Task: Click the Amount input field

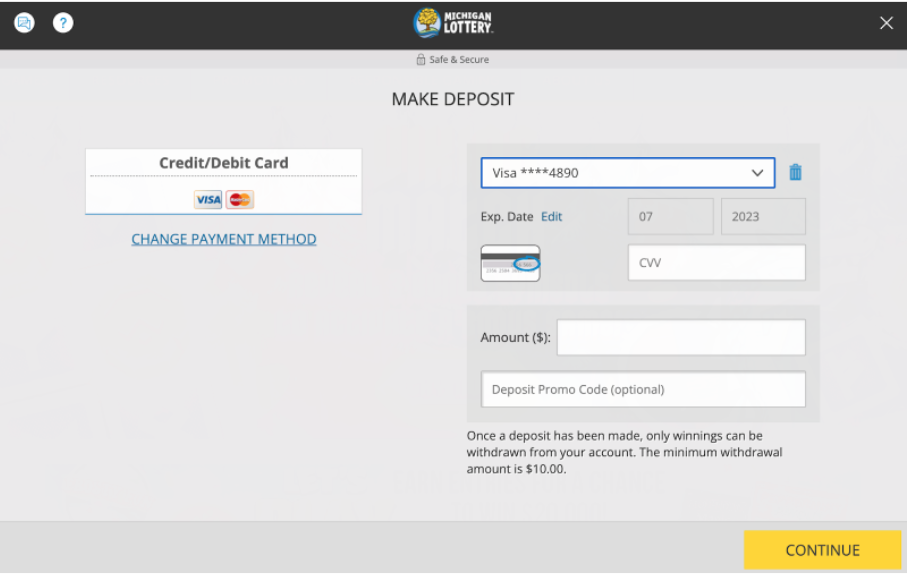Action: (x=681, y=337)
